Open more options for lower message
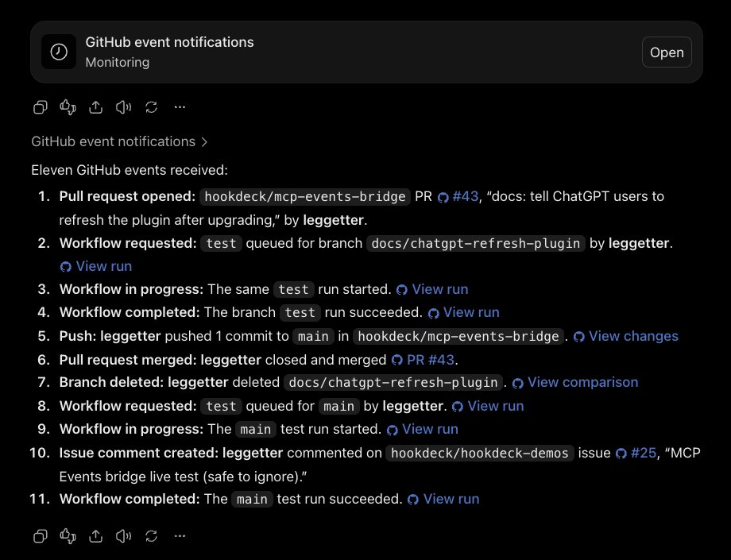The width and height of the screenshot is (731, 560). pyautogui.click(x=180, y=536)
